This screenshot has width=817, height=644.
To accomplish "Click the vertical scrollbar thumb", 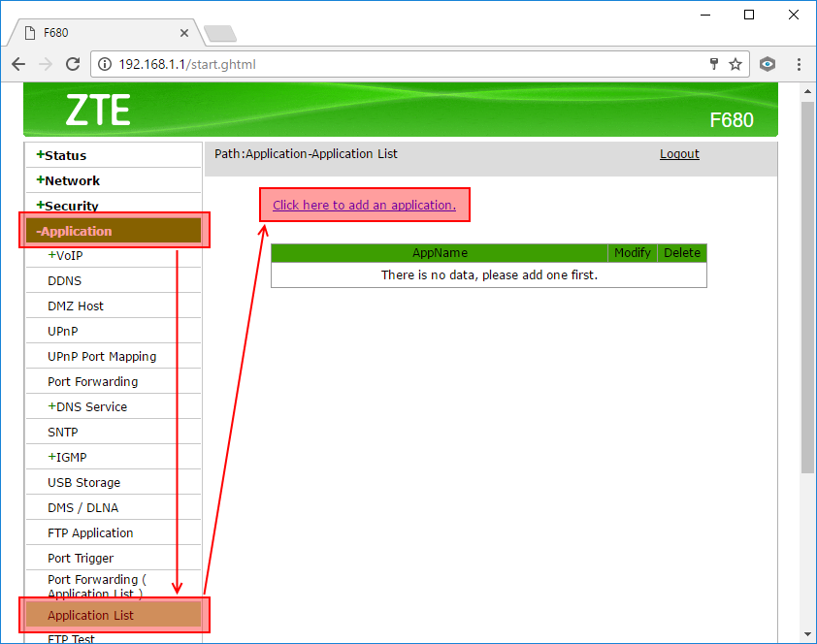I will point(807,287).
